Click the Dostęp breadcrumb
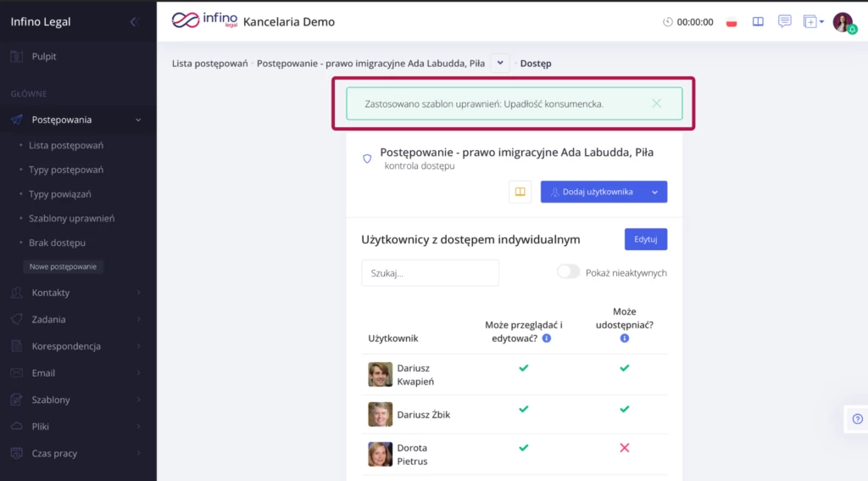Image resolution: width=868 pixels, height=481 pixels. [x=536, y=63]
